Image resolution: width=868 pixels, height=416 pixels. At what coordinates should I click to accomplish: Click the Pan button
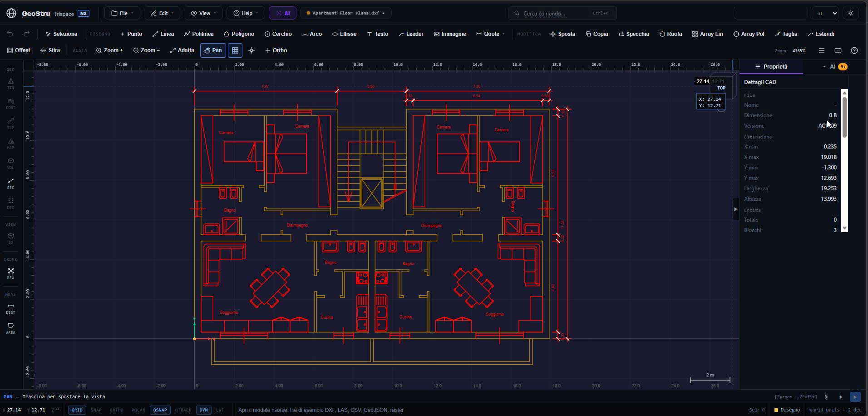click(x=213, y=50)
